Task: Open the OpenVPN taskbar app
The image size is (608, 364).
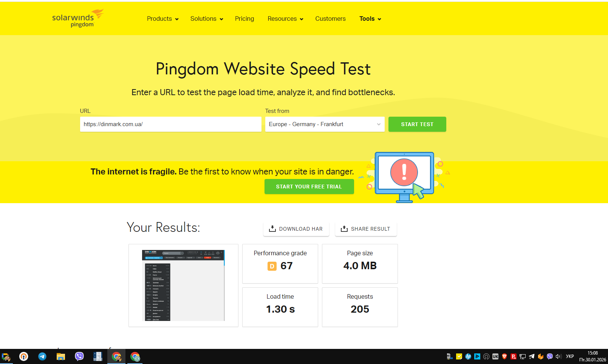Action: point(24,356)
